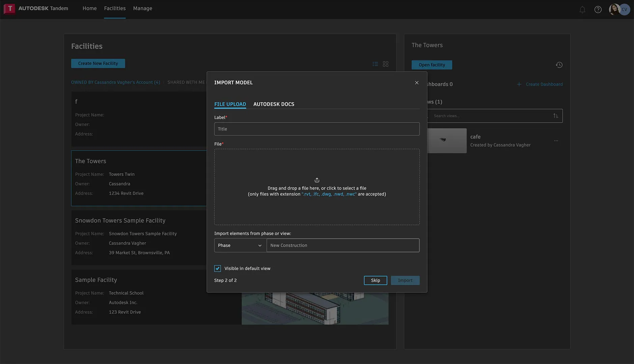The width and height of the screenshot is (634, 364).
Task: Switch to the Autodesk Docs tab
Action: [274, 104]
